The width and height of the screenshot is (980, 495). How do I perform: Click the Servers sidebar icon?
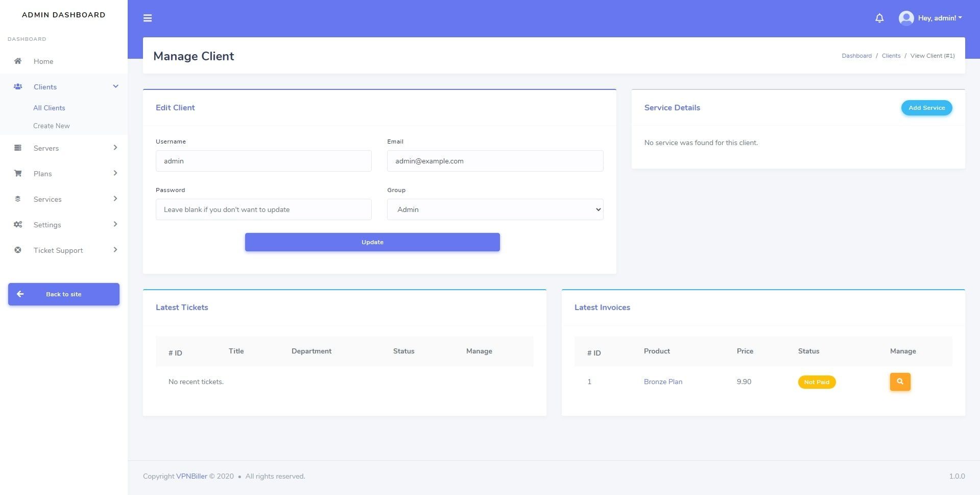(18, 148)
